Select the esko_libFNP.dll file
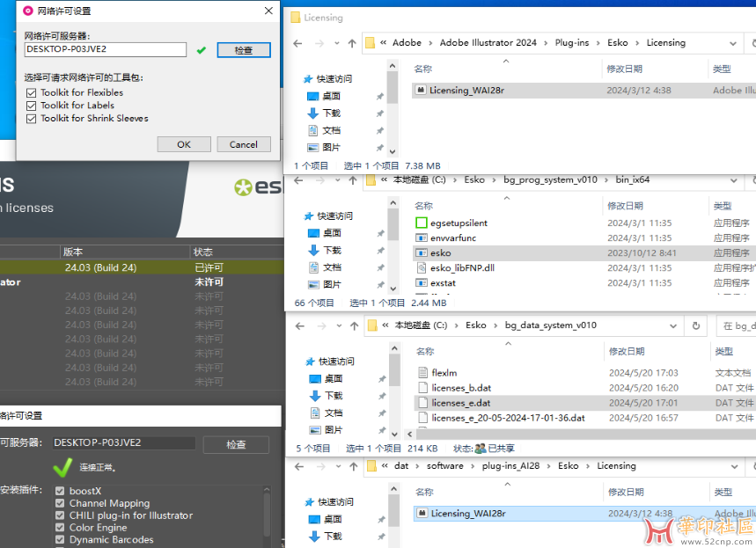The width and height of the screenshot is (756, 548). click(x=462, y=267)
